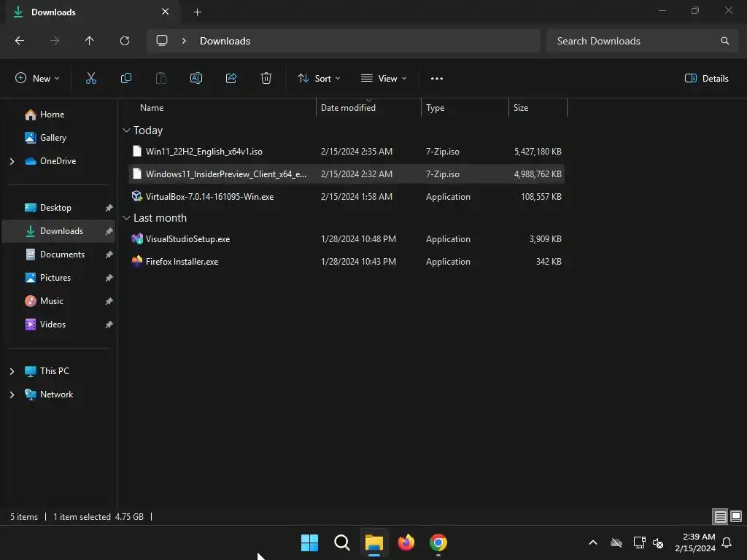Open the Sort dropdown
The image size is (747, 560).
319,79
